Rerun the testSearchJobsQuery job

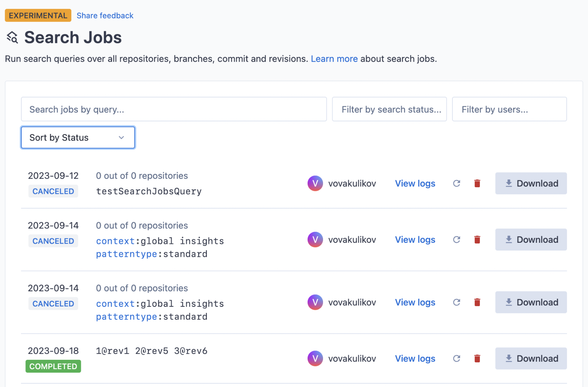[x=456, y=183]
